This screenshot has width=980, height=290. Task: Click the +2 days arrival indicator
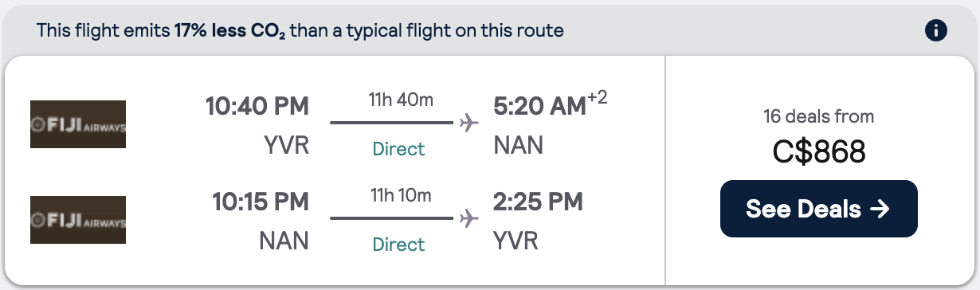(x=598, y=99)
